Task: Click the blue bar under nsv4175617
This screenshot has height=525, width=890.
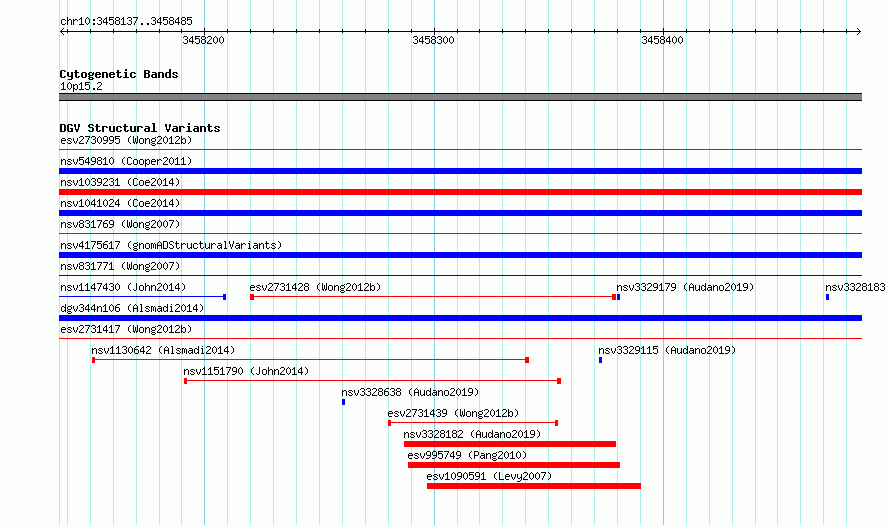Action: pyautogui.click(x=460, y=255)
